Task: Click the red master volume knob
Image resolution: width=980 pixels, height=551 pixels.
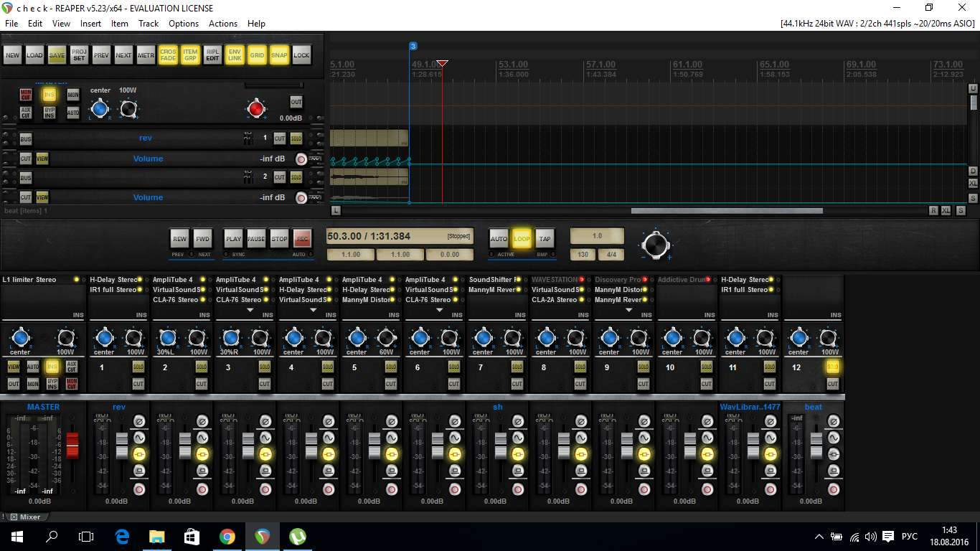Action: coord(256,109)
